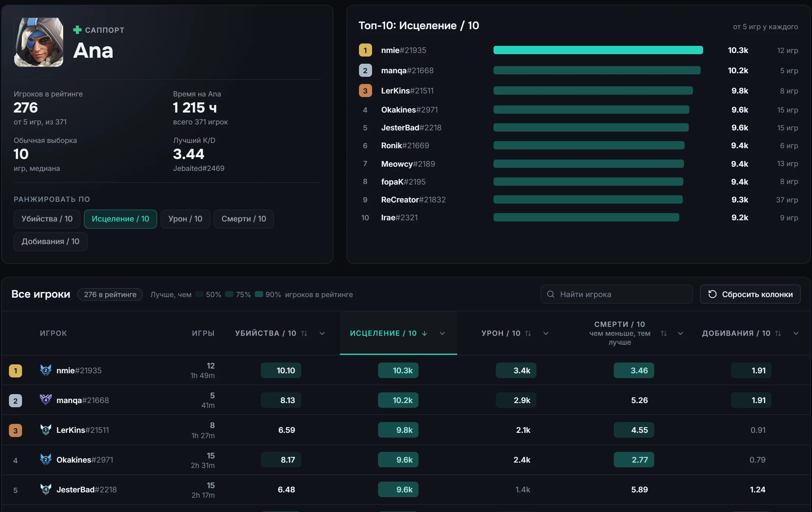
Task: Rank by Добивания / 10
Action: [x=51, y=241]
